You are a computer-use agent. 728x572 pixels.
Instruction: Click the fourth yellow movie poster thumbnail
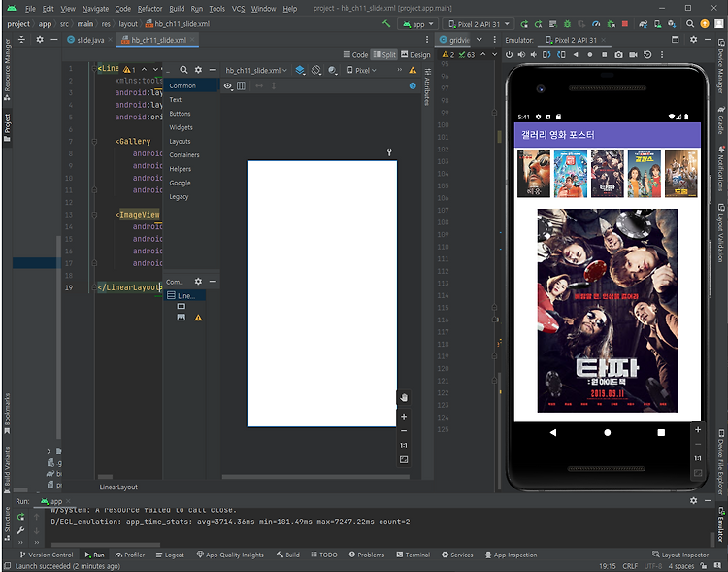click(644, 173)
